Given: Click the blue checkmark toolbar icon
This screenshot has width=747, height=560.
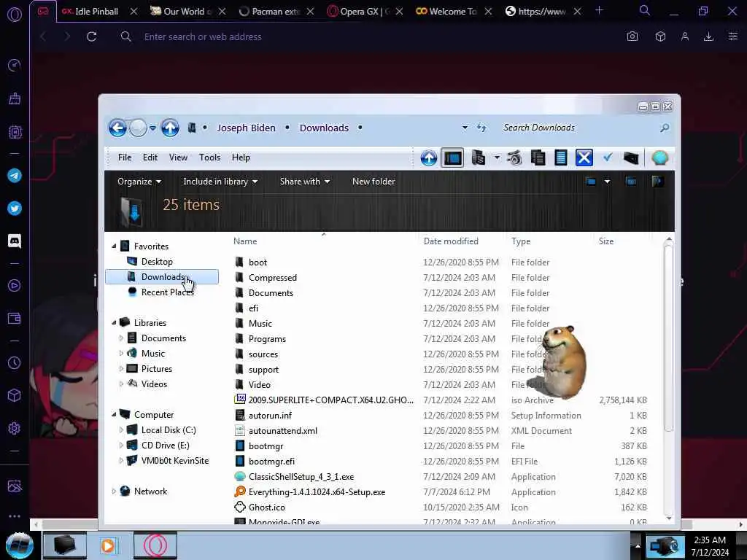Looking at the screenshot, I should coord(608,157).
